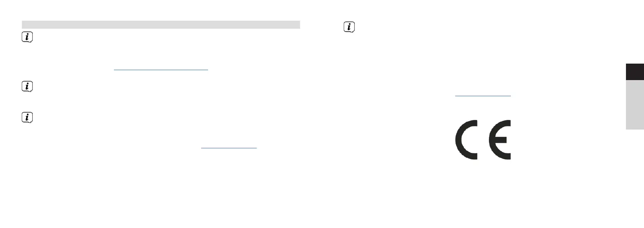
Task: Click the info icon on the right page
Action: (349, 27)
